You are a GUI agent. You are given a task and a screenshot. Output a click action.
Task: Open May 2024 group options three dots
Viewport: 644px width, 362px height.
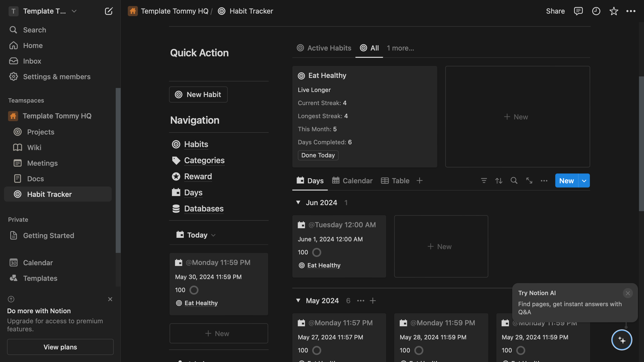[x=360, y=301]
